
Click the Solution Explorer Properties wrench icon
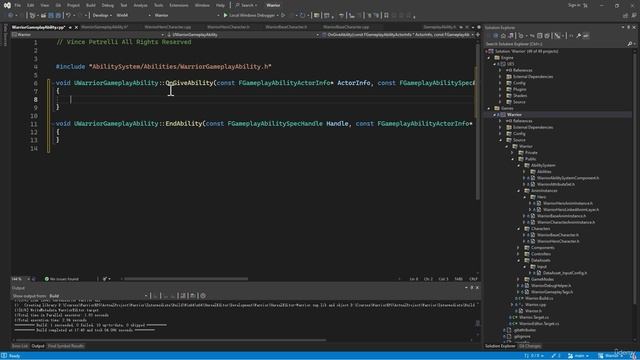pos(578,36)
